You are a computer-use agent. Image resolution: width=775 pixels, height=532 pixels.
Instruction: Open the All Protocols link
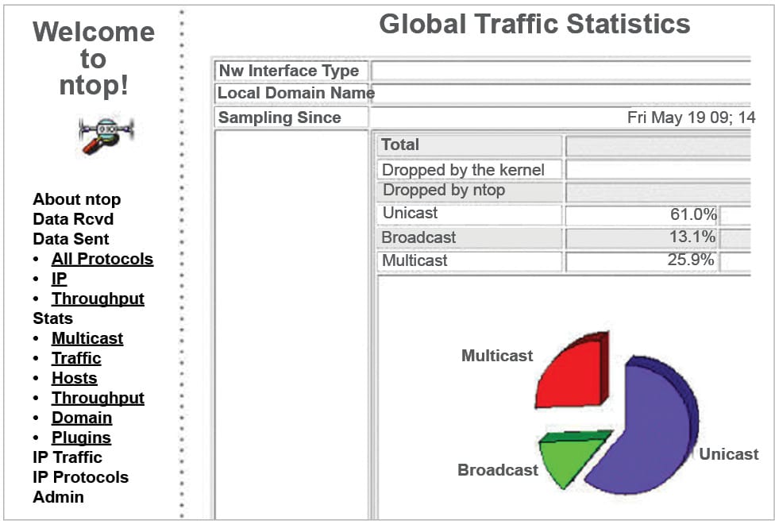click(102, 259)
